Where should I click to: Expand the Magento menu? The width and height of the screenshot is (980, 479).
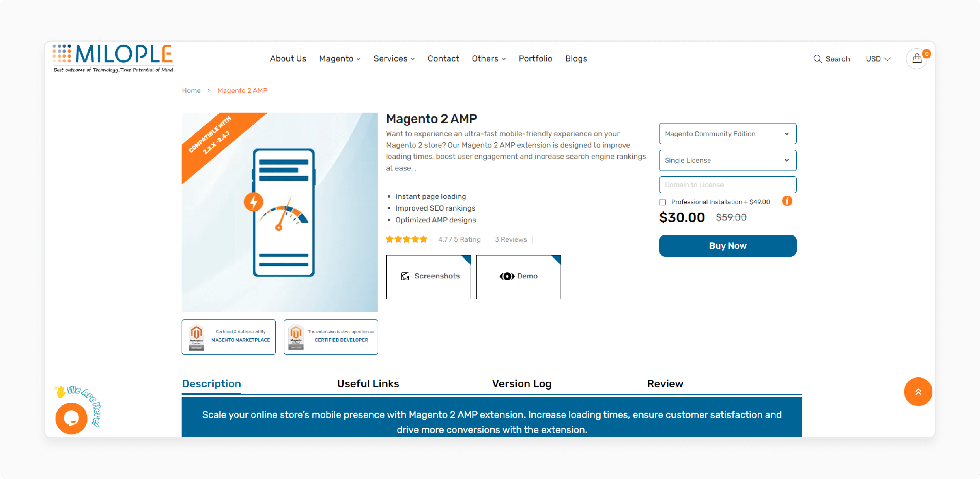coord(339,58)
